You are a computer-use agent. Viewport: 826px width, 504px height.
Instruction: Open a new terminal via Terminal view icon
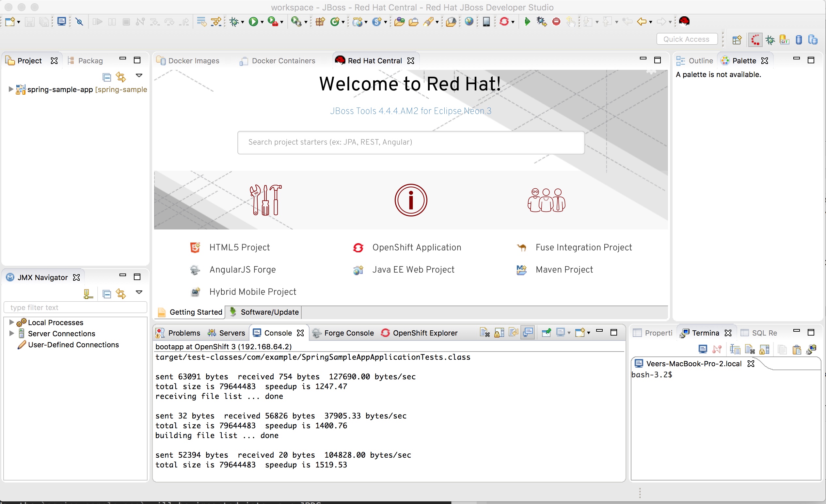(x=703, y=350)
